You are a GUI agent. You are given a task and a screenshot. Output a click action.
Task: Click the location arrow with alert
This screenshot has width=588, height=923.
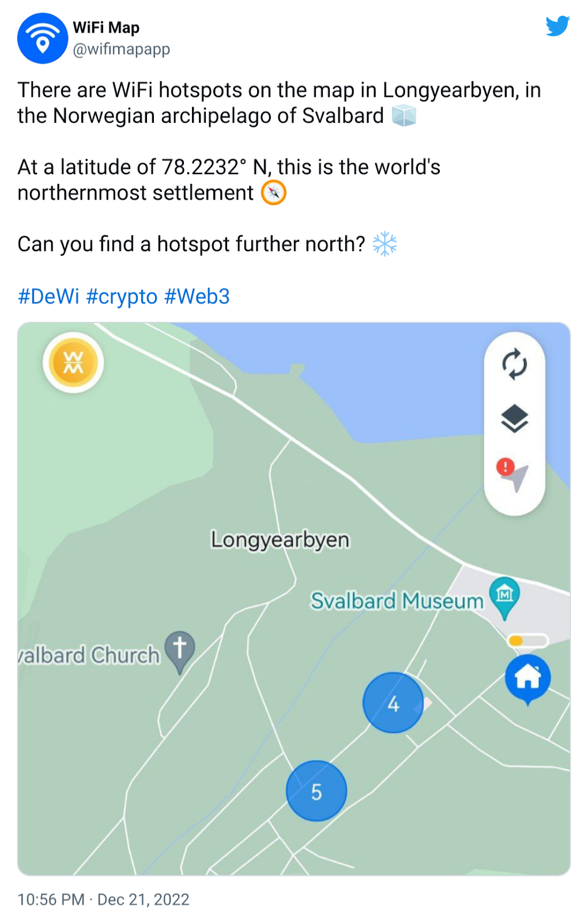[x=512, y=475]
